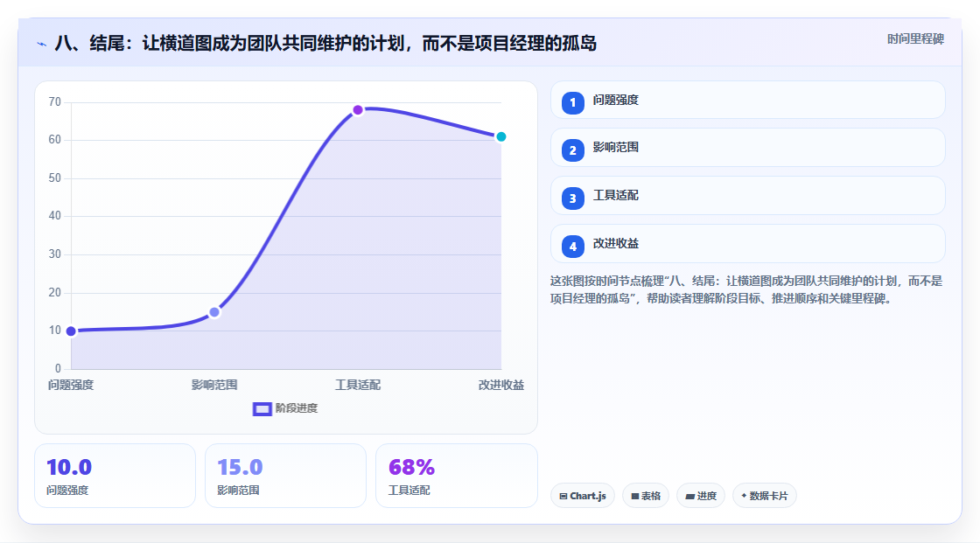Select the 影响范围 data point on chart

pos(214,312)
